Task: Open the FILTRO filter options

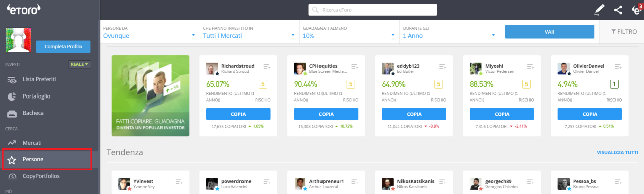Action: pos(624,31)
